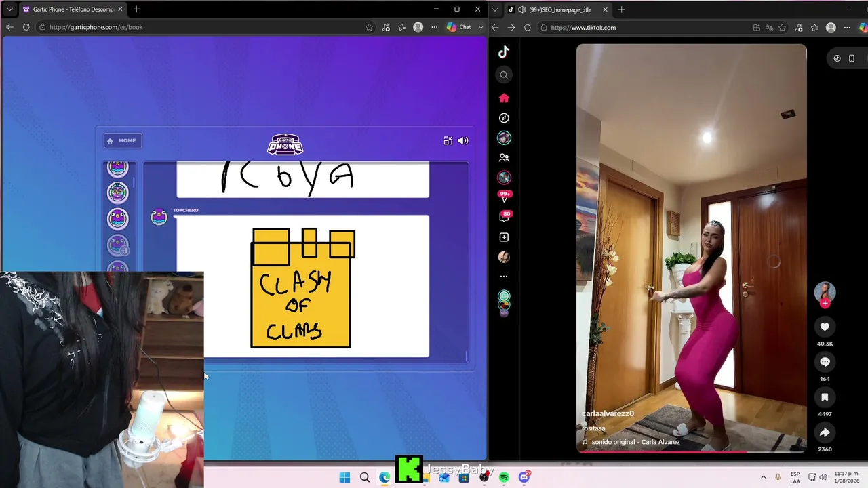Open Spotify from the taskbar
This screenshot has height=488, width=868.
(504, 477)
